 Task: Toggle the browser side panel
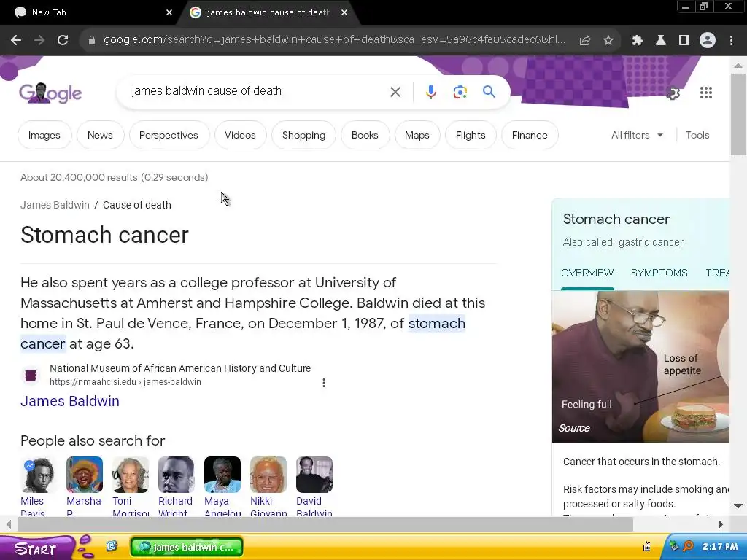tap(684, 41)
